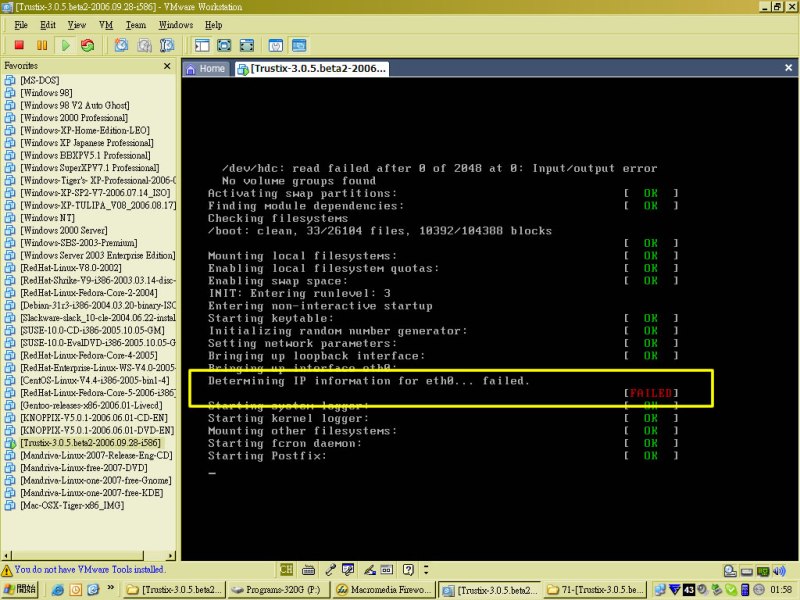Screen dimensions: 800x600
Task: Select [Mandriva-Linux-one-2007-free-KDE] favorite
Action: 84,493
